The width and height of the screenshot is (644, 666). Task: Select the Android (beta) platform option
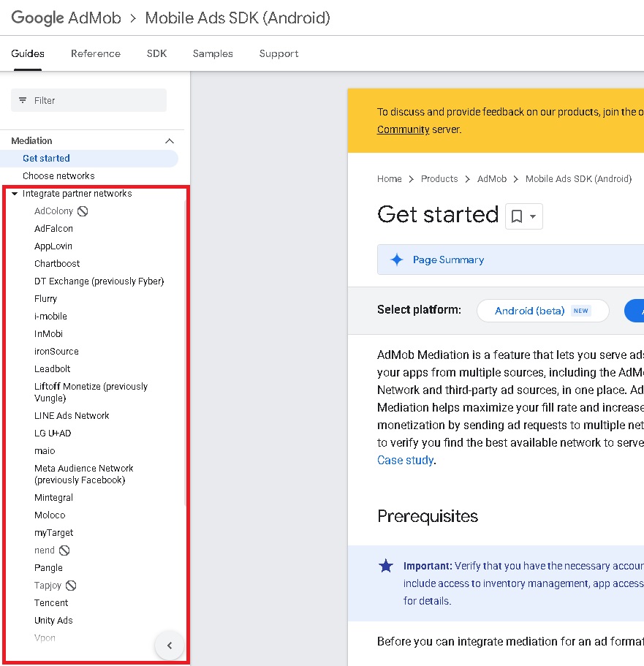tap(542, 311)
